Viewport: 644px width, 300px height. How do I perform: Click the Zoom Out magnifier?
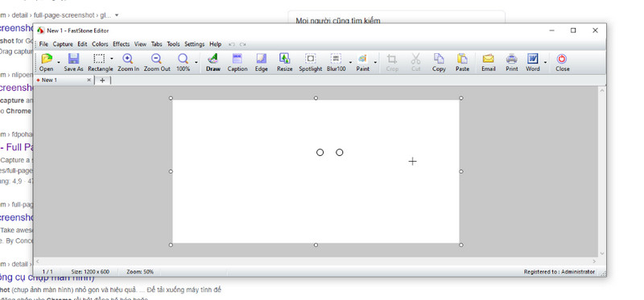[x=156, y=59]
